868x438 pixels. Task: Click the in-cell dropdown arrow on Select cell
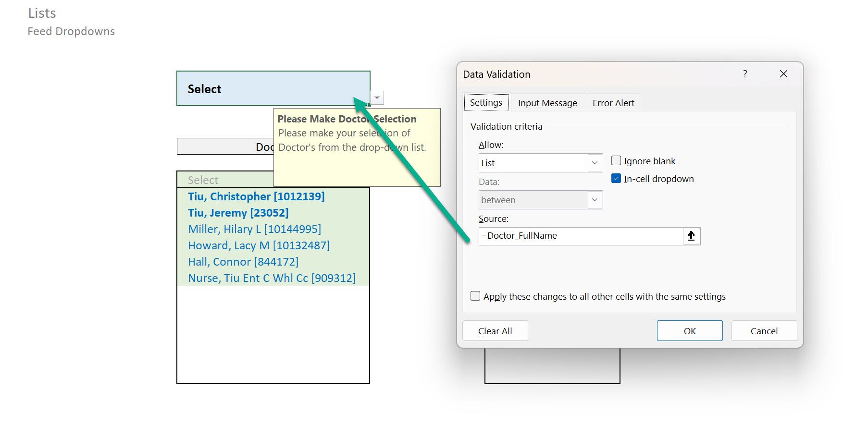[377, 97]
